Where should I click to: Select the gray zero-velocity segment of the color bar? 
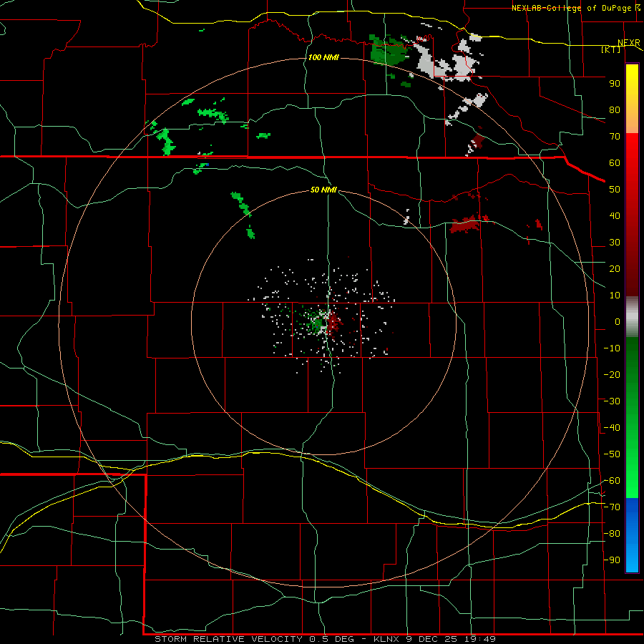tap(632, 317)
